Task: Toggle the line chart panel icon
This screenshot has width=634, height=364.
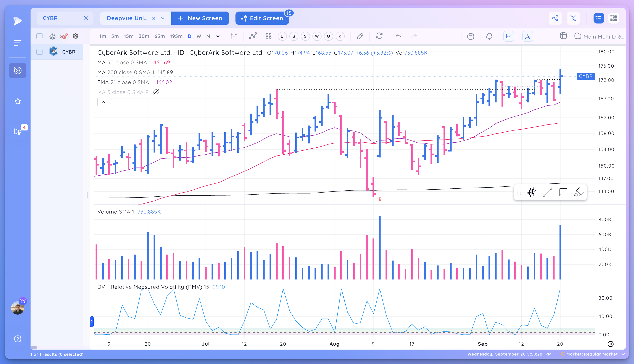Action: click(x=509, y=36)
